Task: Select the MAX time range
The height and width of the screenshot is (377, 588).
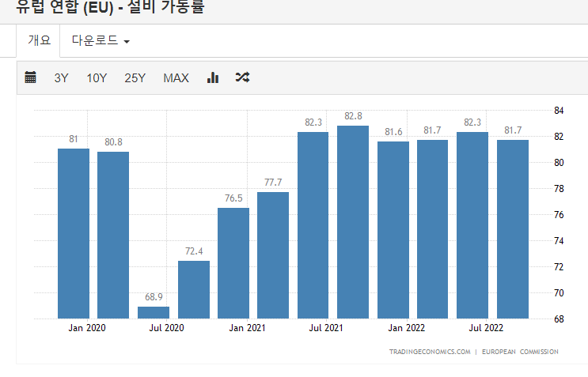Action: [x=176, y=78]
